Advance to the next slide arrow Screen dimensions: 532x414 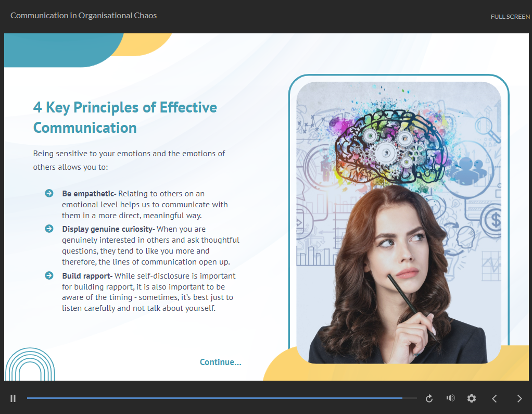click(519, 398)
